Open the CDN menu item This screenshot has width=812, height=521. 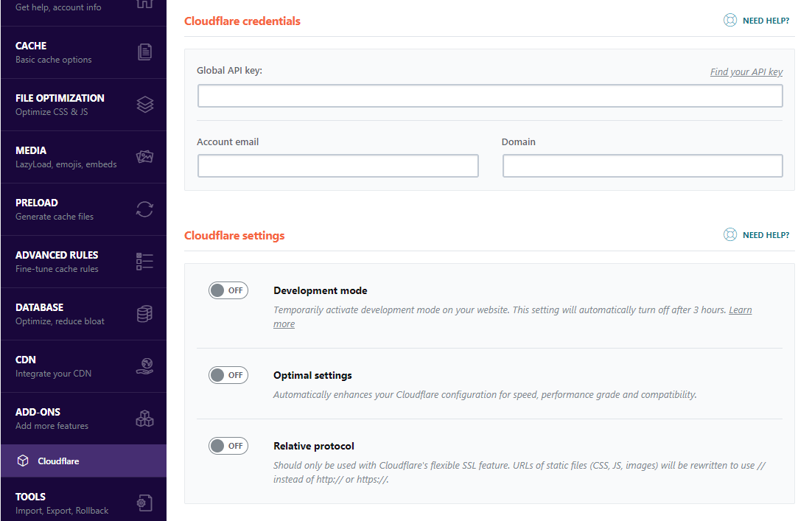pos(84,366)
